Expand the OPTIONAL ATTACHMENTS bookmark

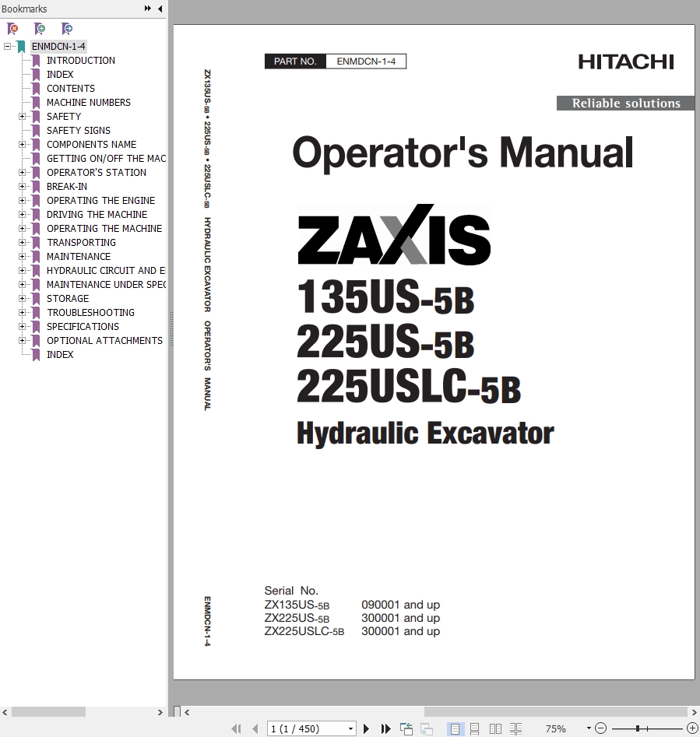[22, 340]
